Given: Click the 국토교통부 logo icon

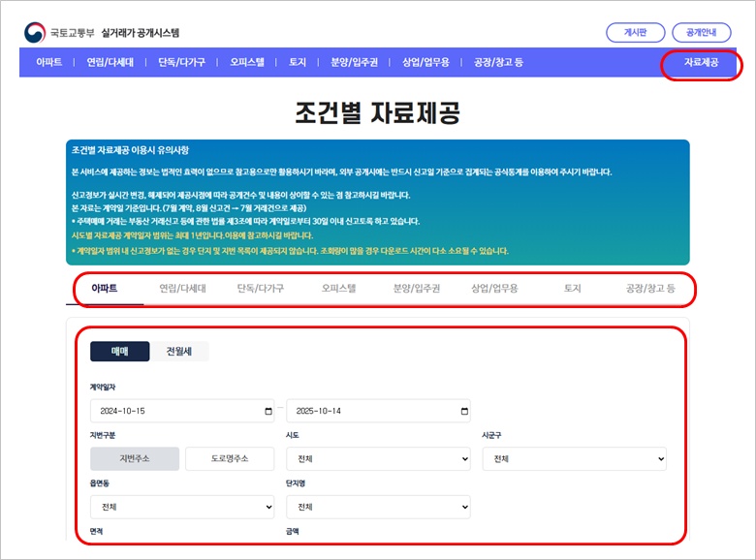Looking at the screenshot, I should [35, 32].
